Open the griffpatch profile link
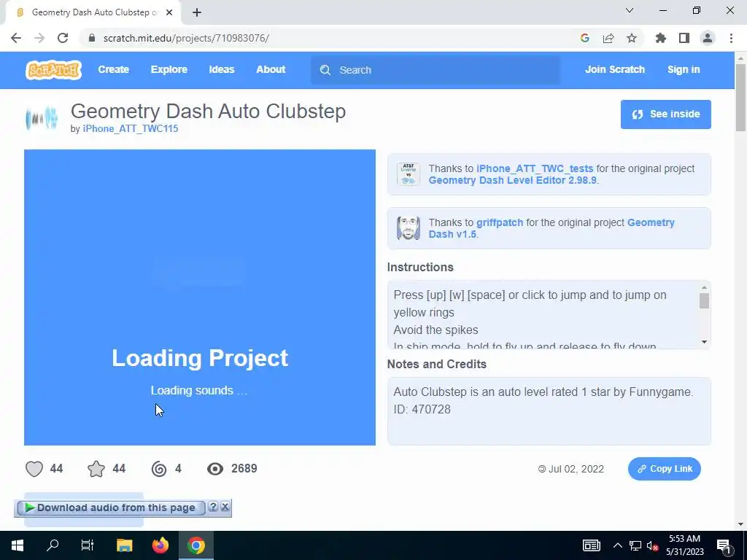The image size is (747, 560). coord(499,222)
